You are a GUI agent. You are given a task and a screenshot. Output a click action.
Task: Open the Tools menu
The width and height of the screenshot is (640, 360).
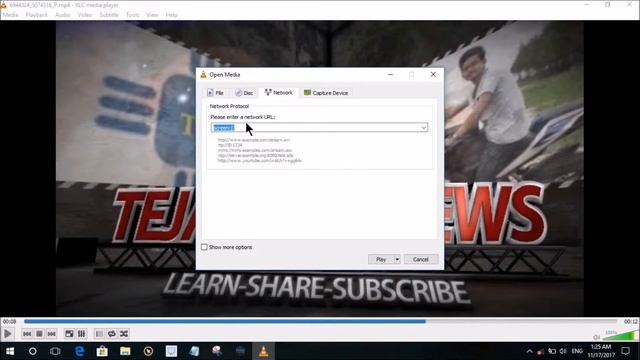coord(132,15)
